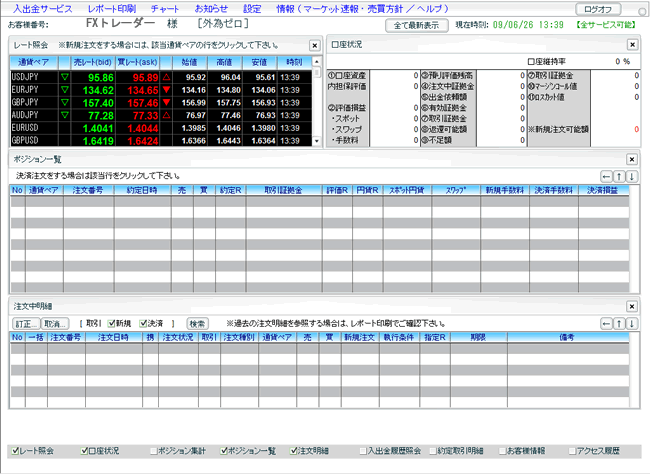
Task: Click USDJPY green down triangle indicator
Action: [x=65, y=77]
